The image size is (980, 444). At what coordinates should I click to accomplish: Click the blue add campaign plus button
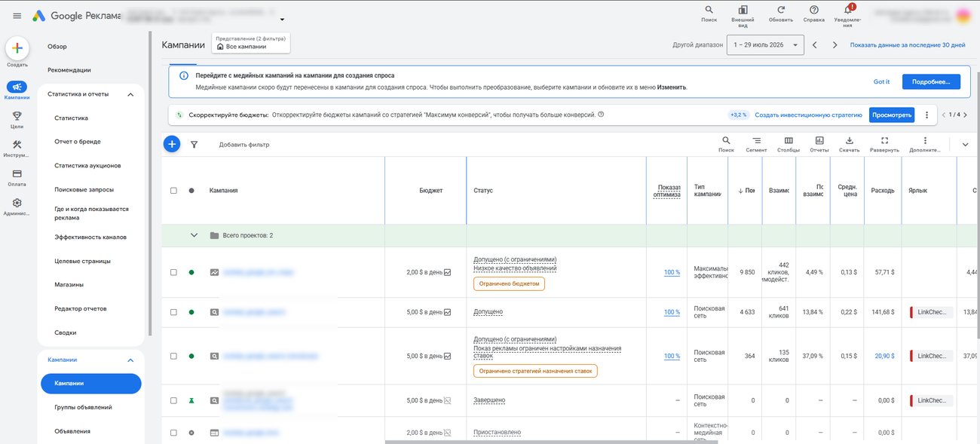[172, 144]
